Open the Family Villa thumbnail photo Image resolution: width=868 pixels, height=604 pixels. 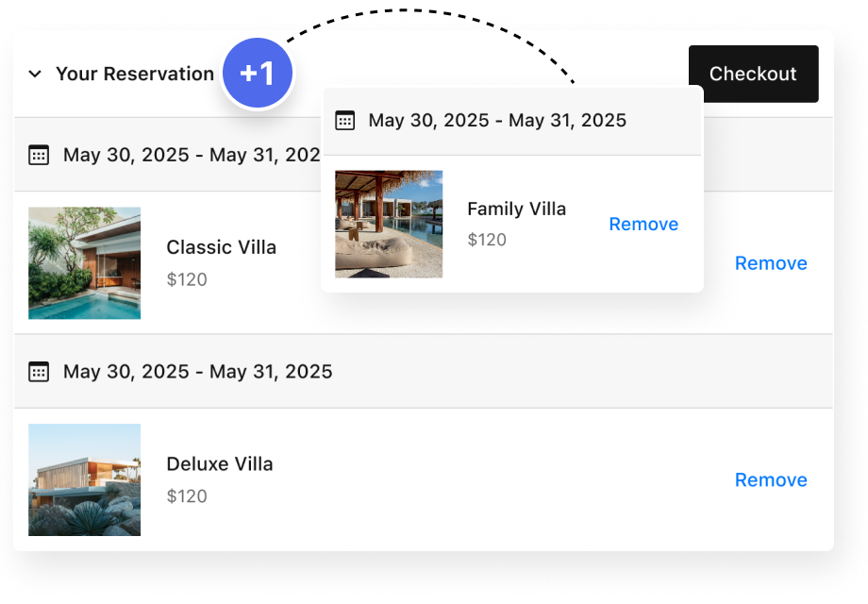pos(389,225)
